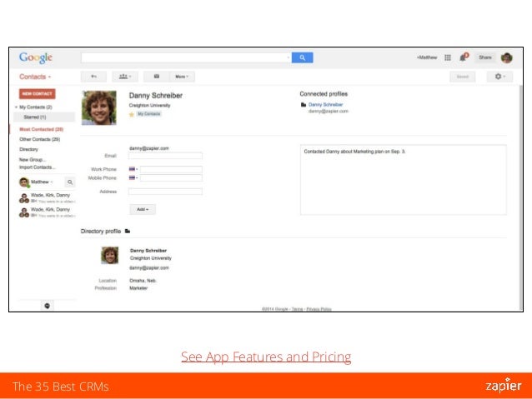Image resolution: width=532 pixels, height=399 pixels.
Task: Click the Saved button
Action: pos(463,77)
